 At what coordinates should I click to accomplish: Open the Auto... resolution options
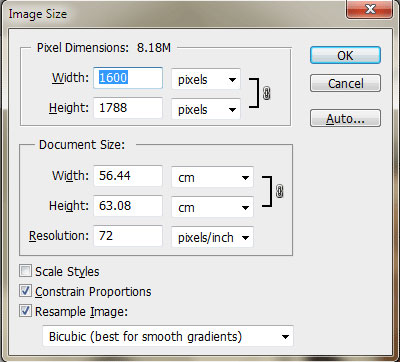tap(345, 118)
